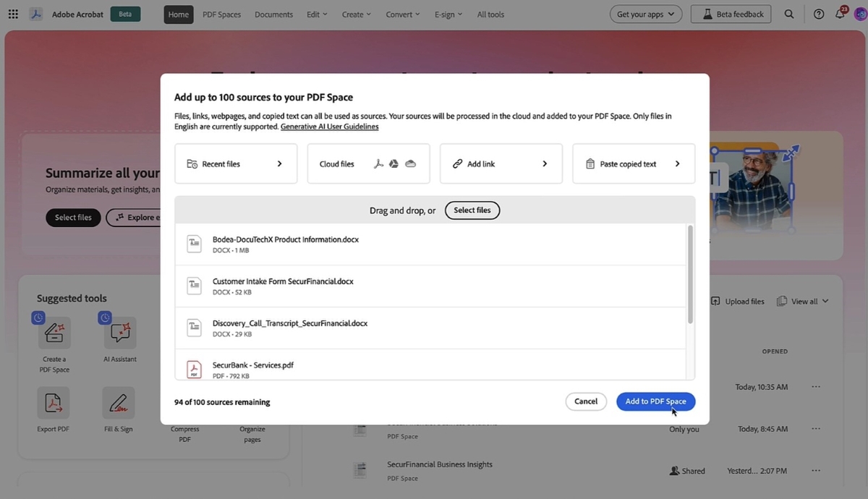Expand the E-sign menu dropdown
Viewport: 868px width, 499px height.
tap(448, 14)
